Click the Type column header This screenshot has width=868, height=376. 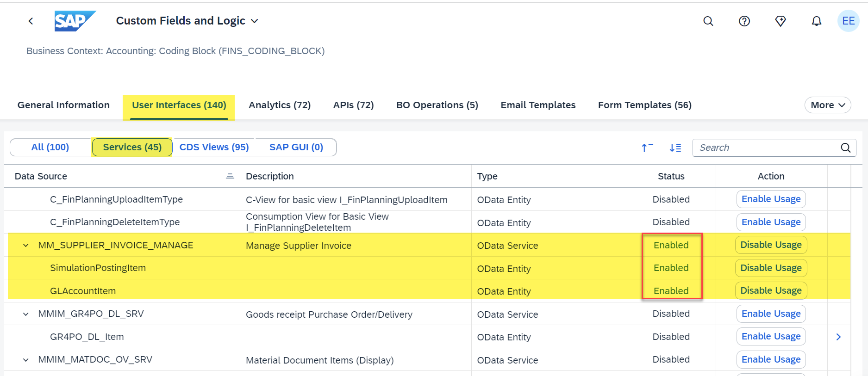click(549, 176)
